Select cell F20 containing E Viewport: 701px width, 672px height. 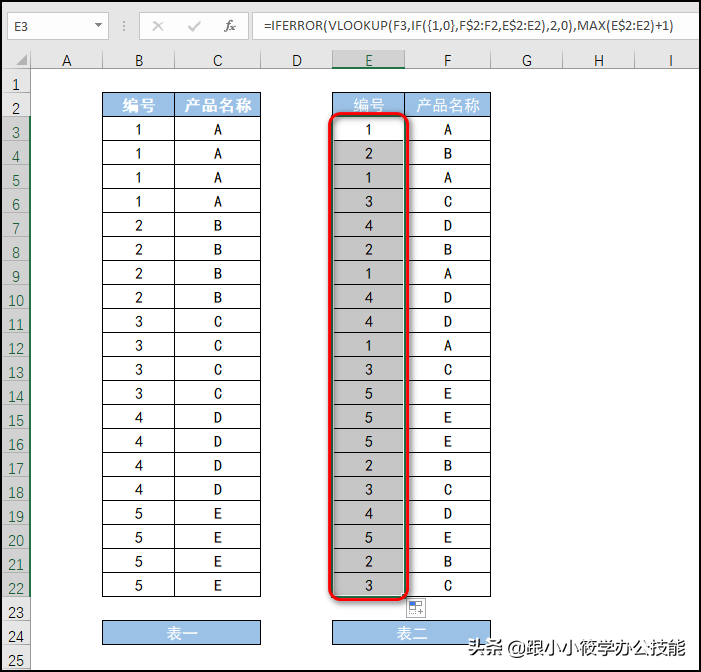(x=448, y=537)
